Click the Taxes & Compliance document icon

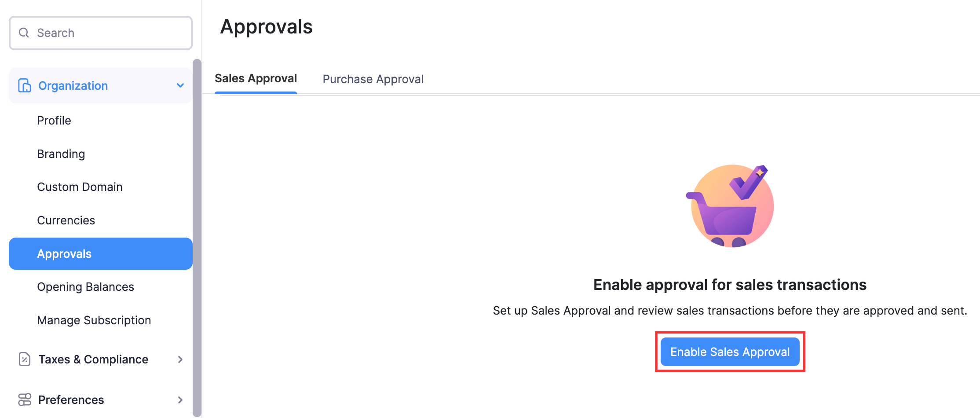point(24,359)
